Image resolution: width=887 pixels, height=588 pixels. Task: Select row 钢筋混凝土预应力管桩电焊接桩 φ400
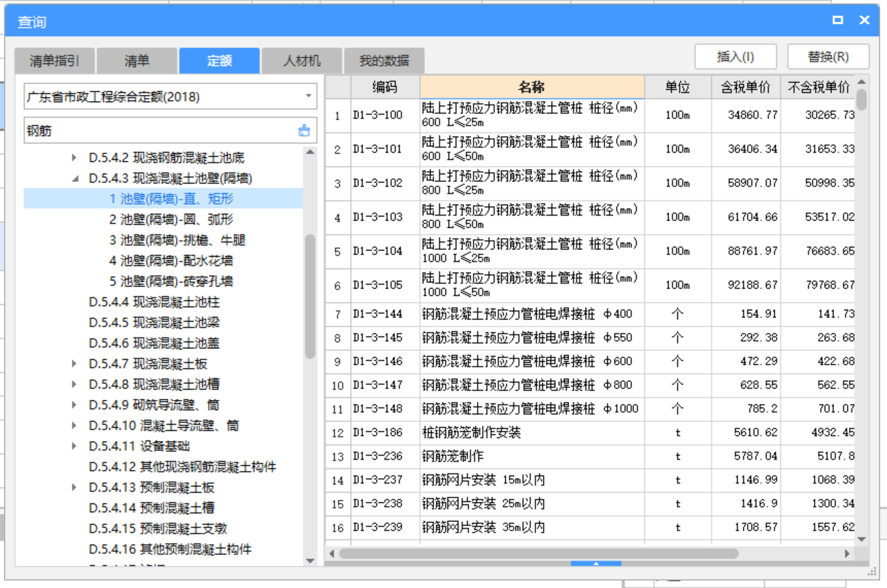pos(532,315)
